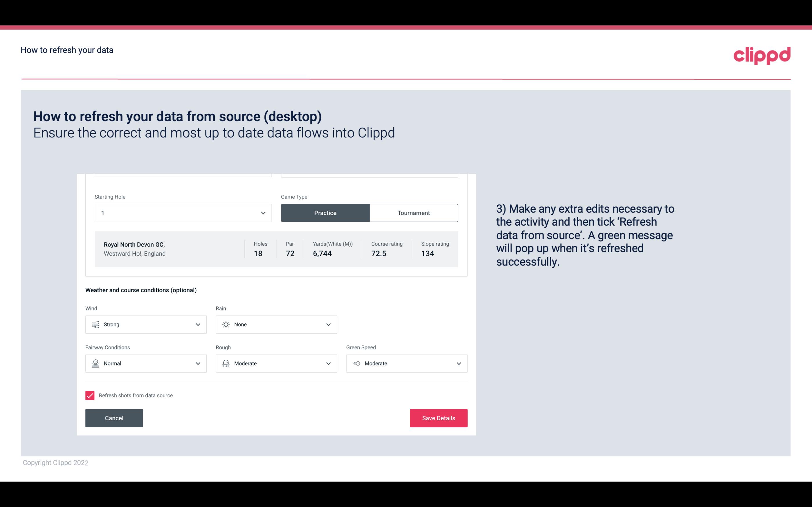Toggle Practice mode selection
Viewport: 812px width, 507px height.
coord(325,213)
